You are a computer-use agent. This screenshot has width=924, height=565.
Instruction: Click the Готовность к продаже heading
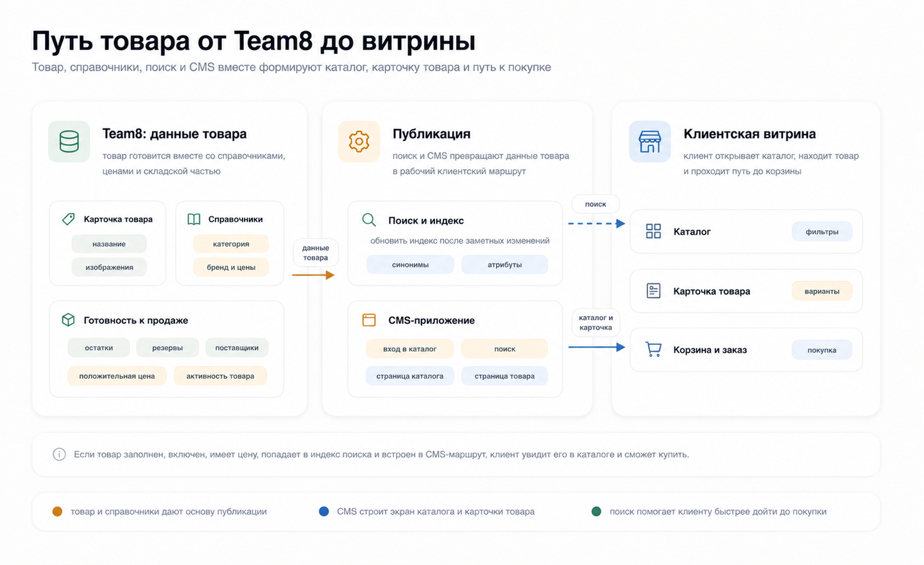coord(136,320)
